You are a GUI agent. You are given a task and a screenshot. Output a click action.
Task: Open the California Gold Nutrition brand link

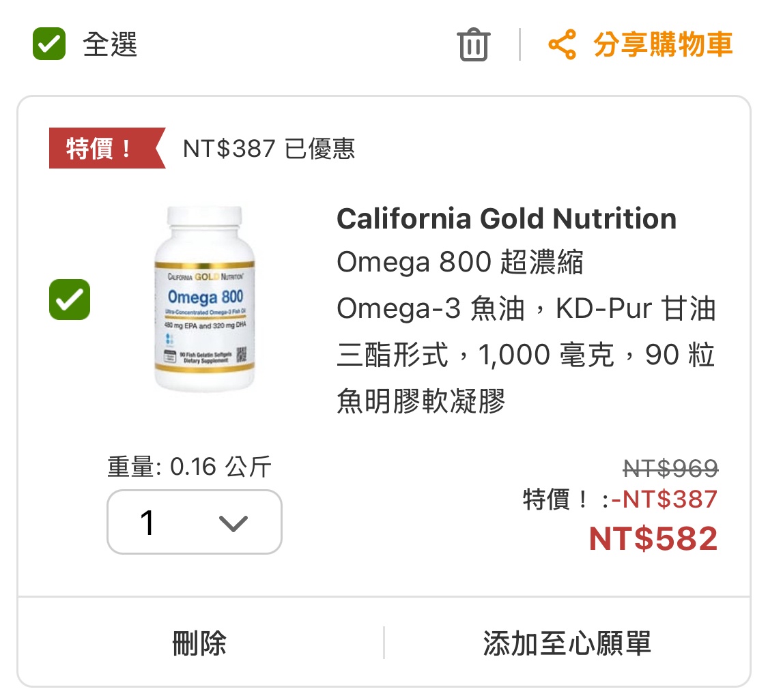507,219
